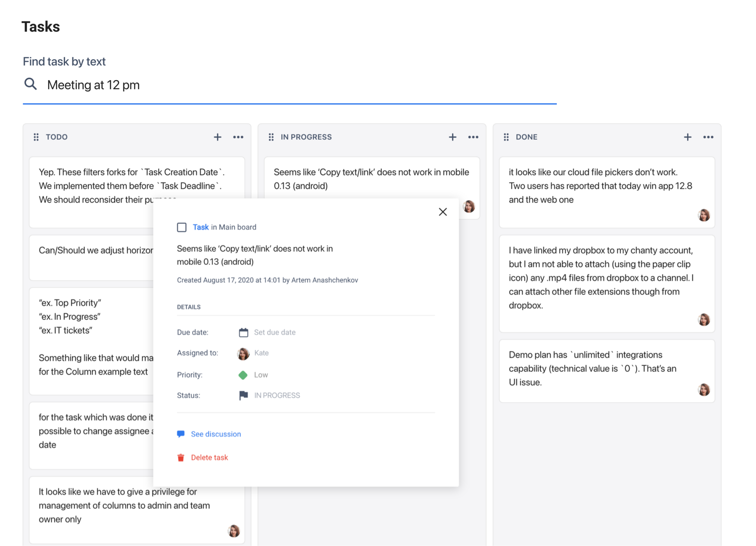Click the TODO column title
Screen dimensions: 756x546
56,137
